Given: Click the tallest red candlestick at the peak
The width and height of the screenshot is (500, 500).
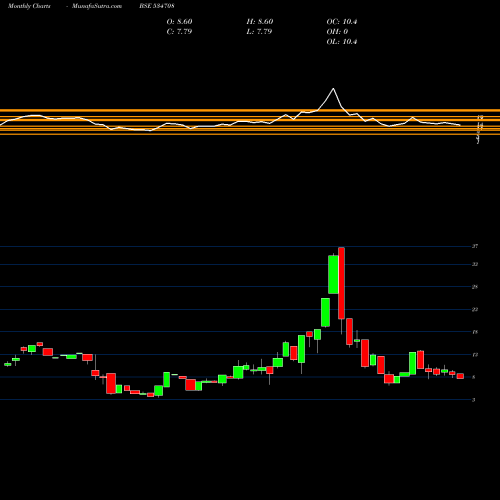Looking at the screenshot, I should (341, 283).
